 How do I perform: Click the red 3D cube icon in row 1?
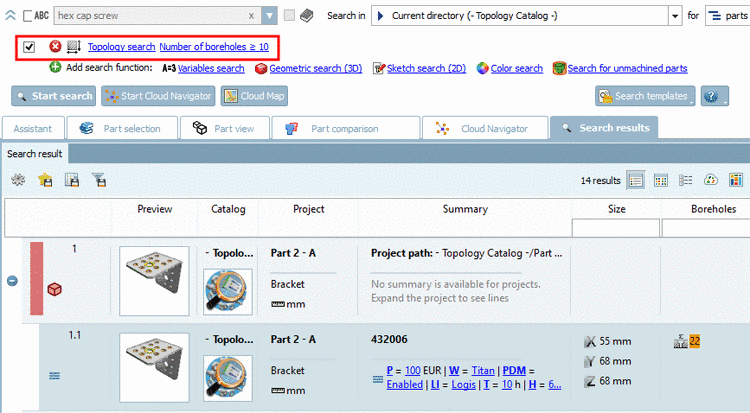55,289
